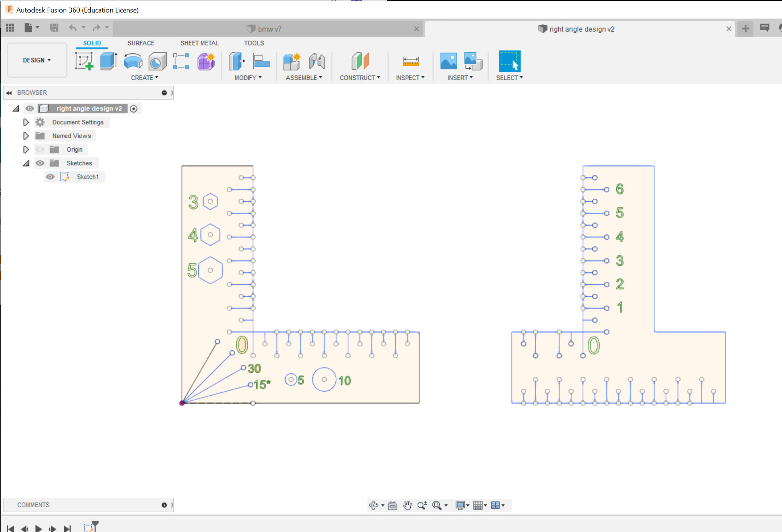Collapse the Sketches folder
The width and height of the screenshot is (782, 532).
pos(26,163)
